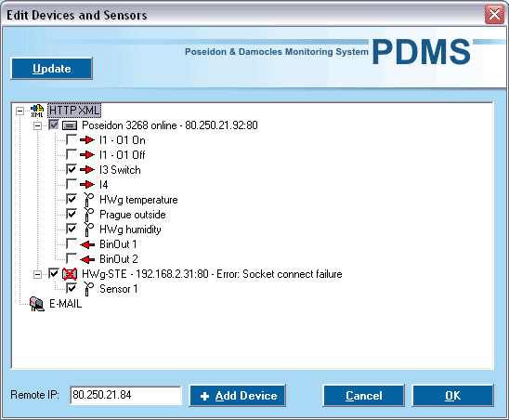Select the I4 label
509x420 pixels.
(103, 185)
